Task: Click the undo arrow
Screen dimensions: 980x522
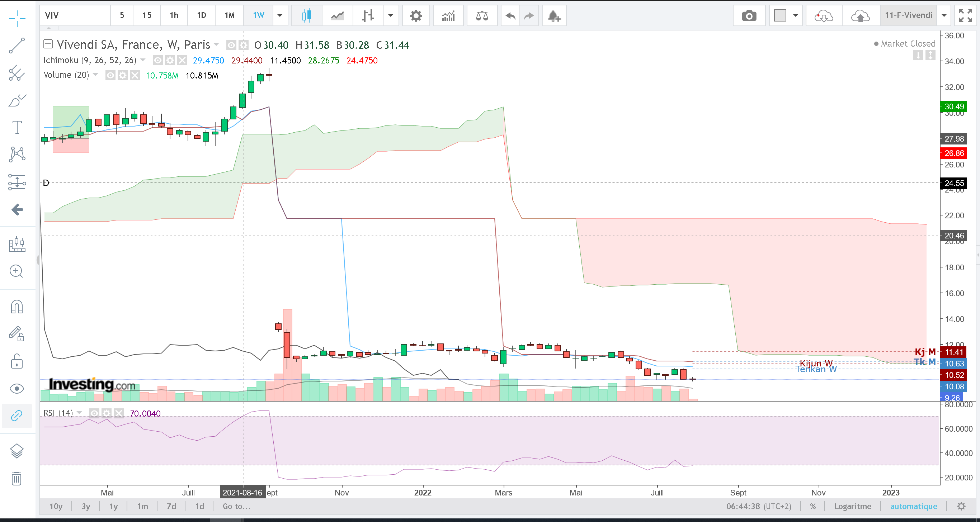Action: click(x=510, y=15)
